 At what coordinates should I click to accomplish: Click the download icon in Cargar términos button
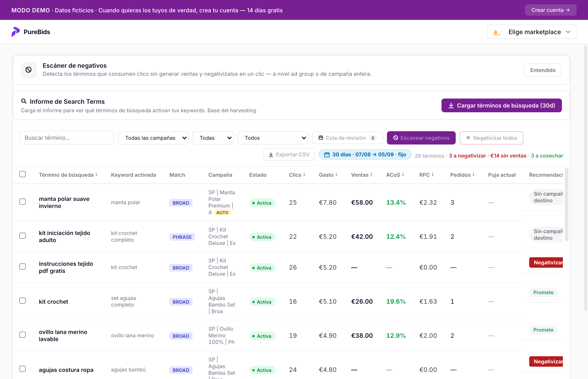click(451, 105)
